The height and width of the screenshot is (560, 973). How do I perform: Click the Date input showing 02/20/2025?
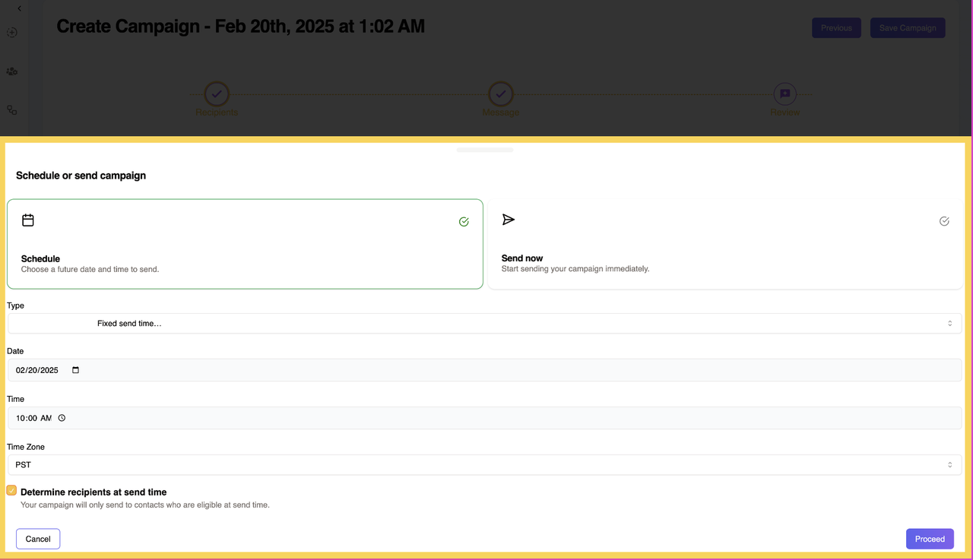36,370
